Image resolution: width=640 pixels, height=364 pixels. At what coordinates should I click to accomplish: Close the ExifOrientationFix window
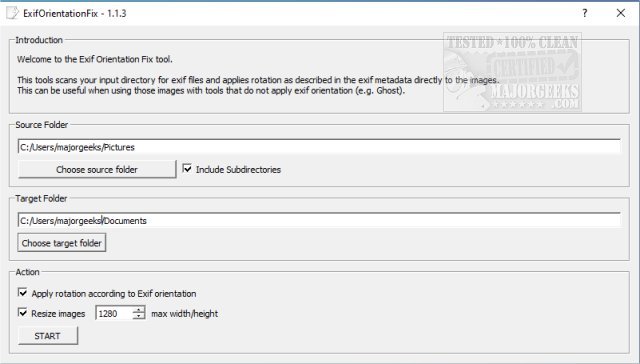(x=621, y=13)
